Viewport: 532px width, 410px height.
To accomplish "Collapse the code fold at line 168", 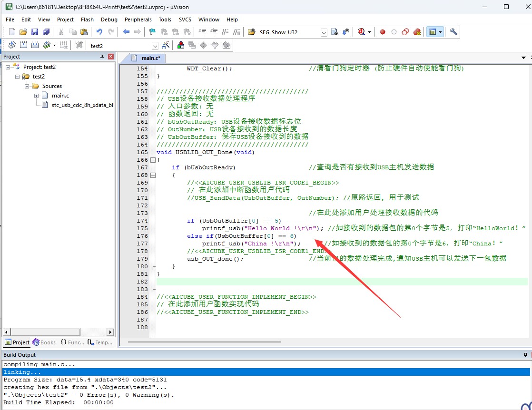I will coord(153,175).
